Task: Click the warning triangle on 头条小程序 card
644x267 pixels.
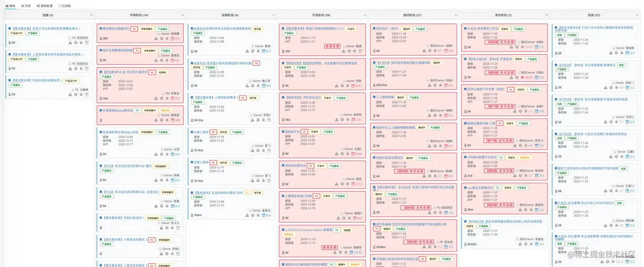Action: coord(253,150)
